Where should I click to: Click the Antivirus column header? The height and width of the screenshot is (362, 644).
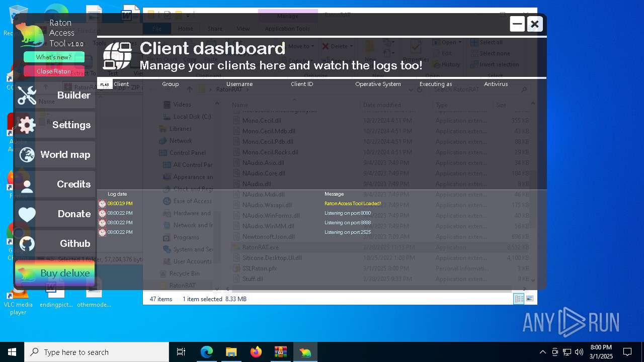tap(496, 84)
